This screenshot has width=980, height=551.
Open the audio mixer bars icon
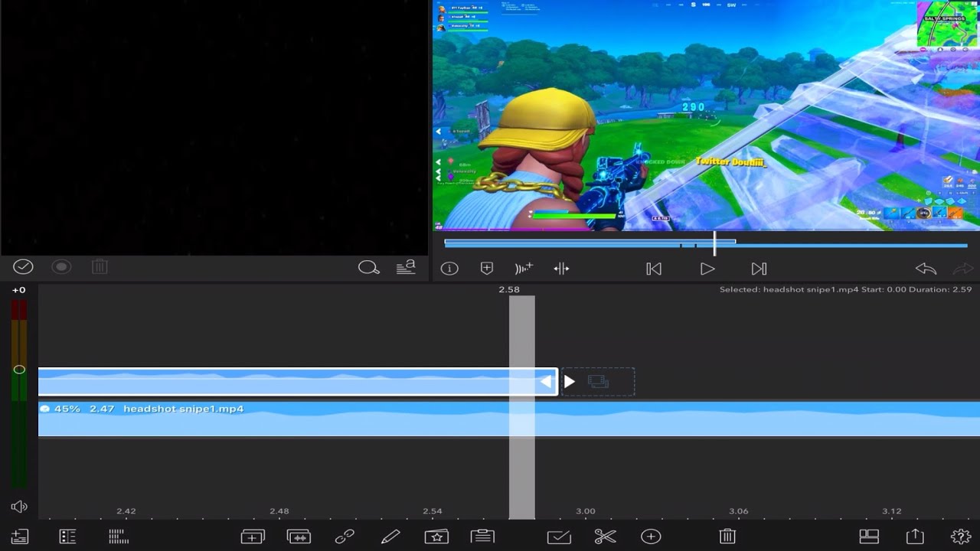coord(118,536)
